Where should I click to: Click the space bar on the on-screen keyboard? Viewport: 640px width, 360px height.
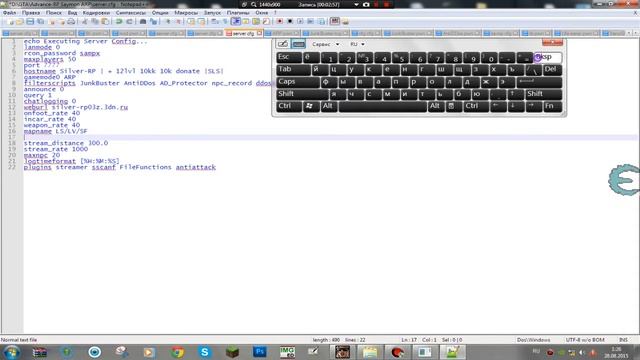(382, 107)
